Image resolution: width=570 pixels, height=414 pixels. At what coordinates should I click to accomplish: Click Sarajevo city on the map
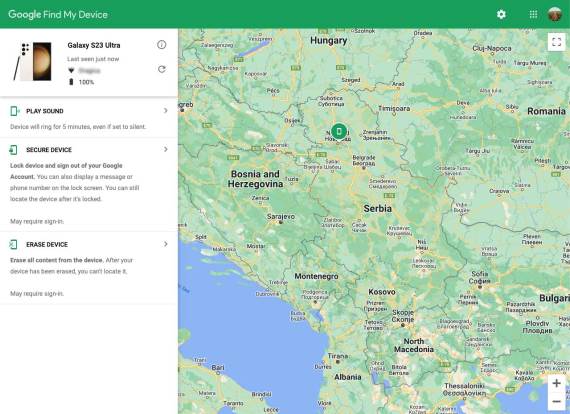281,217
